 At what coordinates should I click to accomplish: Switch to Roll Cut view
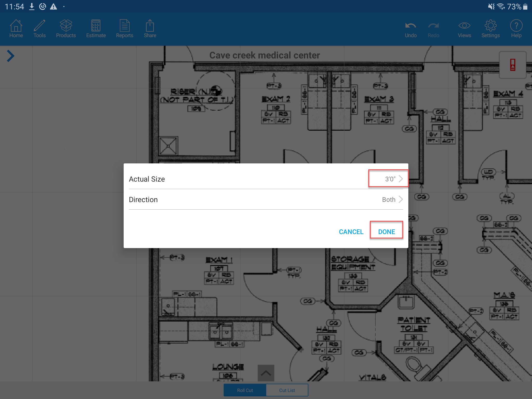click(x=245, y=390)
